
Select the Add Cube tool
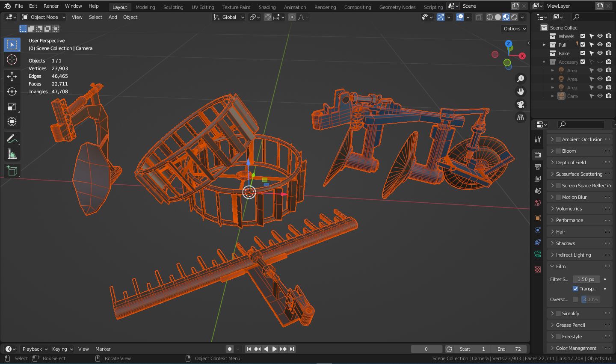pos(12,171)
